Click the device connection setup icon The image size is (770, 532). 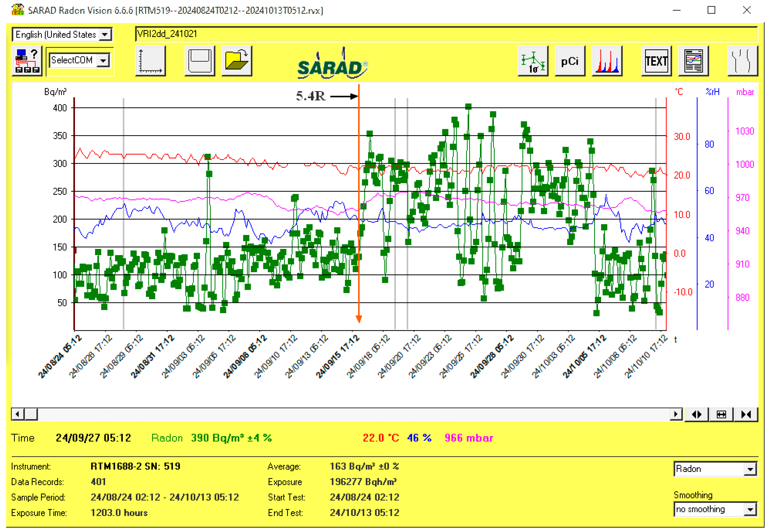pyautogui.click(x=27, y=61)
